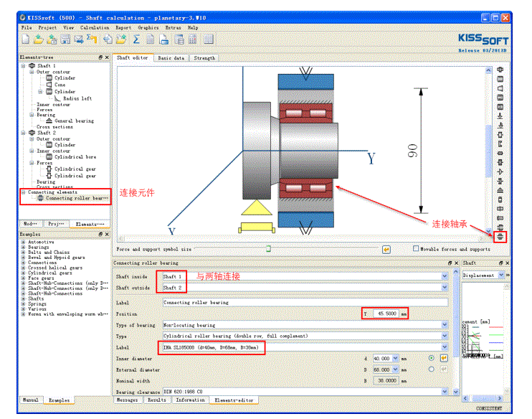Collapse the Shaft 2 tree node
This screenshot has height=419, width=532.
[x=24, y=133]
